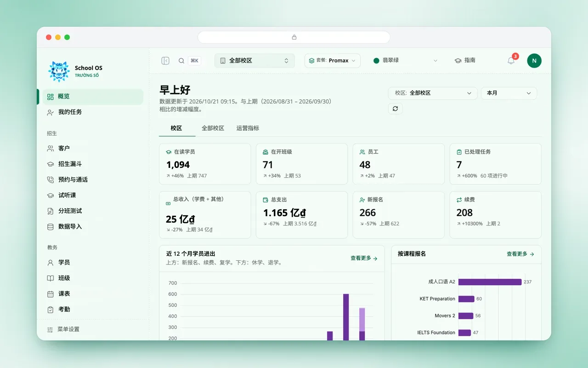Open 概览 in the sidebar

click(x=93, y=97)
